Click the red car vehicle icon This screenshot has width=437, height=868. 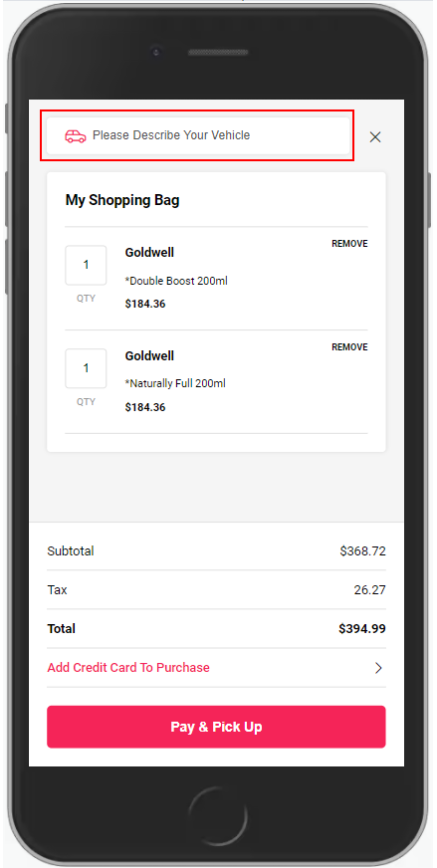(76, 135)
